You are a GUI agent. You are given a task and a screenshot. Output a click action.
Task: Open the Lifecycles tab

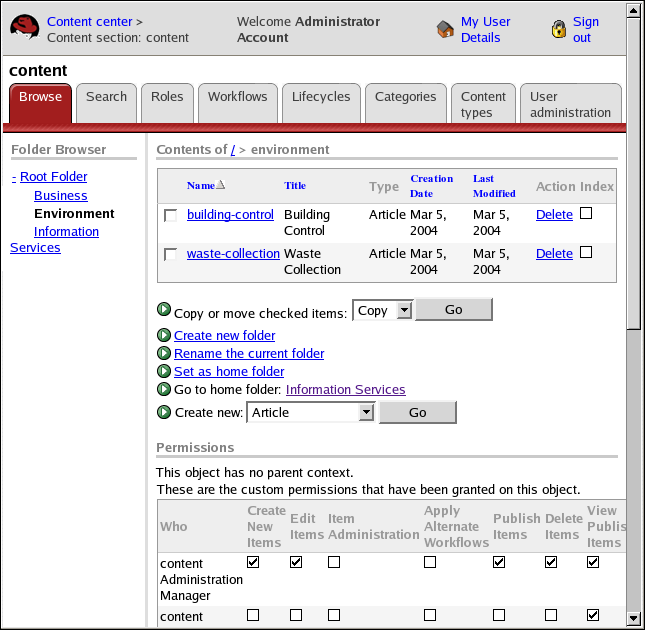(x=321, y=103)
